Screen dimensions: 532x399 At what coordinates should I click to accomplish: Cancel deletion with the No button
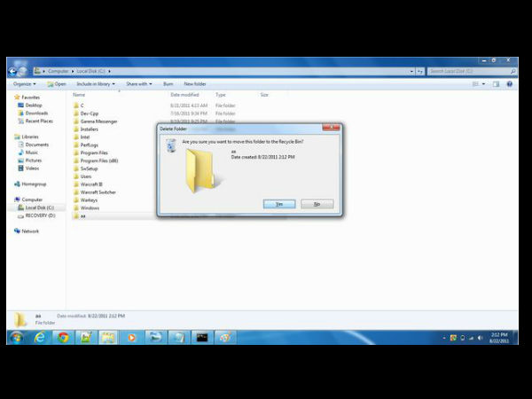click(317, 204)
